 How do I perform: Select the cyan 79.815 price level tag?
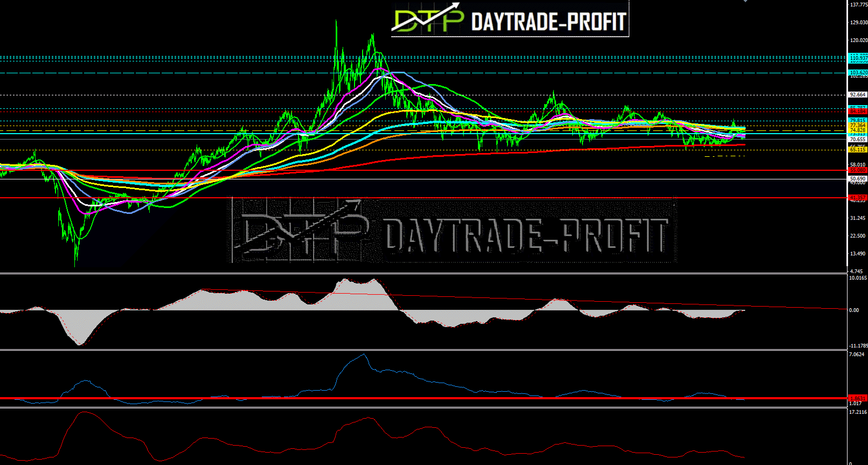point(858,121)
